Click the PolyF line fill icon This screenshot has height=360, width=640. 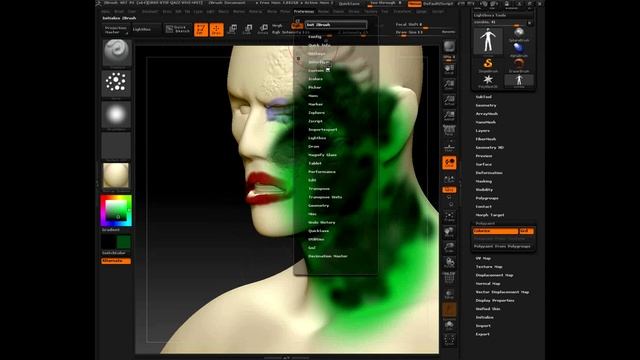pyautogui.click(x=449, y=278)
